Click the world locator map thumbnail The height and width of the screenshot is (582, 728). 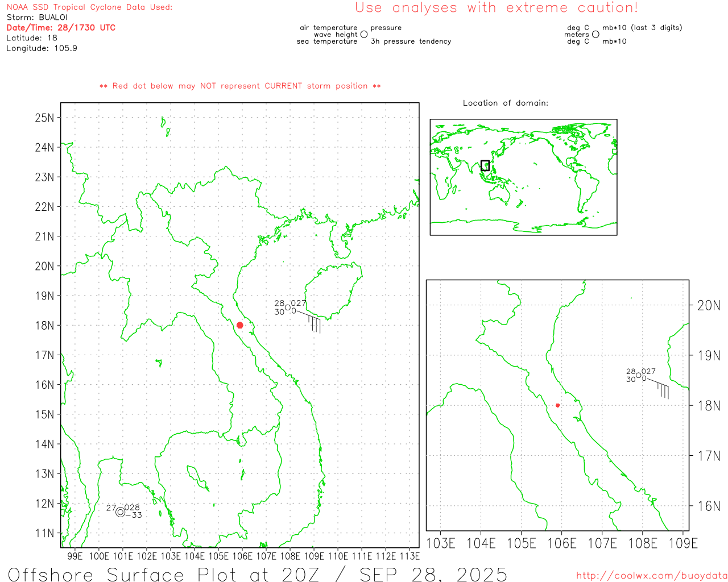(x=523, y=177)
